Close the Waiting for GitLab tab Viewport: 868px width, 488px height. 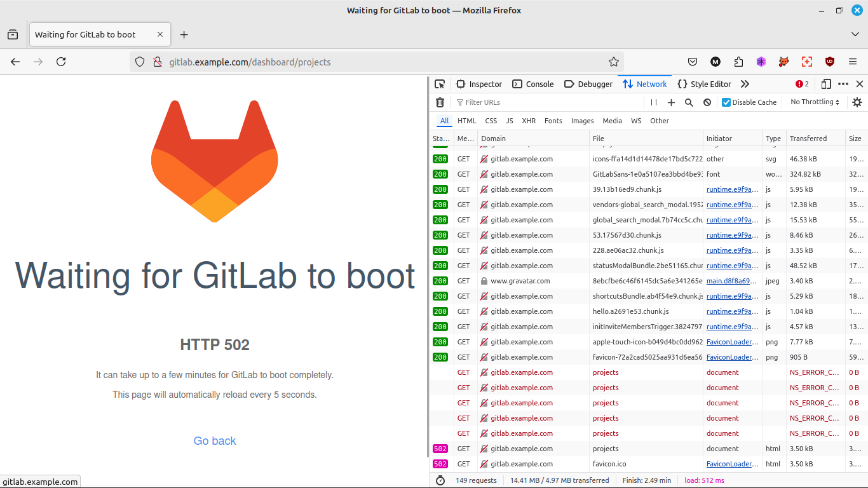(x=160, y=34)
